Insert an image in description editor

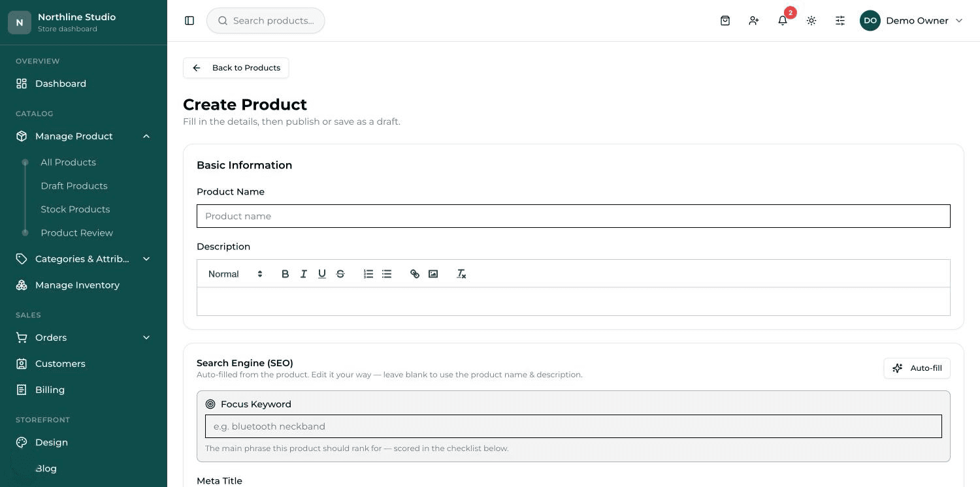tap(433, 274)
